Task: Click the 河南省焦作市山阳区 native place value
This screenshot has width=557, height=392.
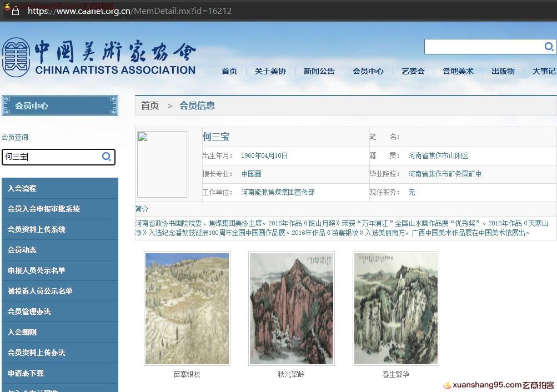Action: (x=438, y=155)
